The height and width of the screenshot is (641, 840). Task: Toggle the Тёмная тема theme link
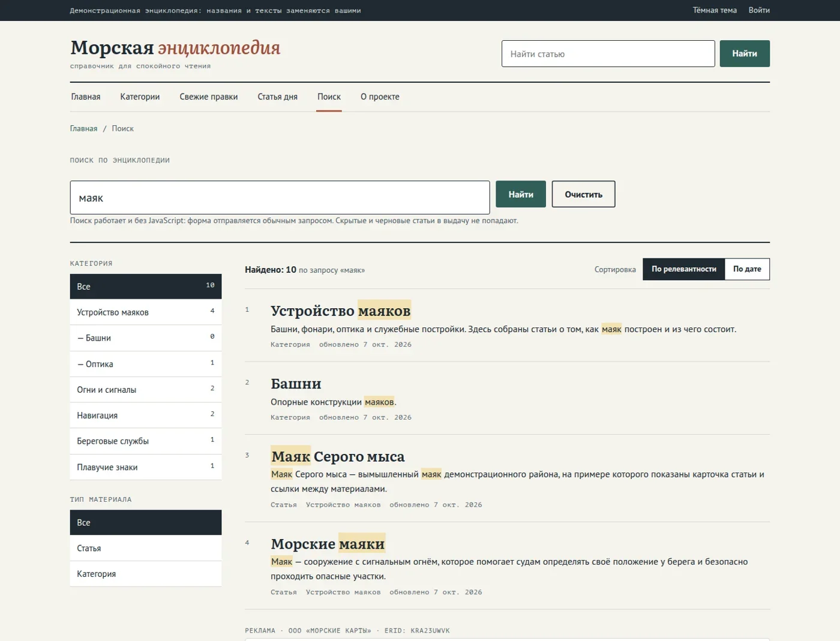tap(715, 10)
